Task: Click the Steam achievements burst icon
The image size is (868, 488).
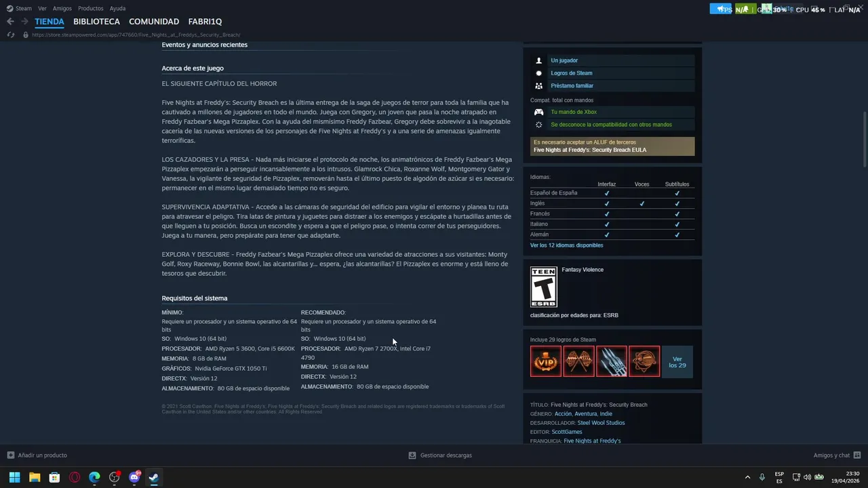Action: coord(538,73)
